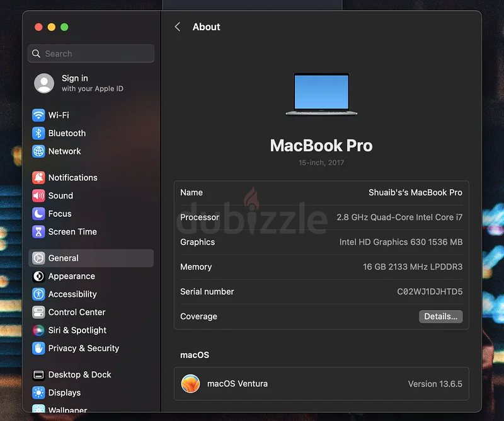Click the processor value 2.8 GHz Quad-Core
This screenshot has height=421, width=504.
pos(399,217)
